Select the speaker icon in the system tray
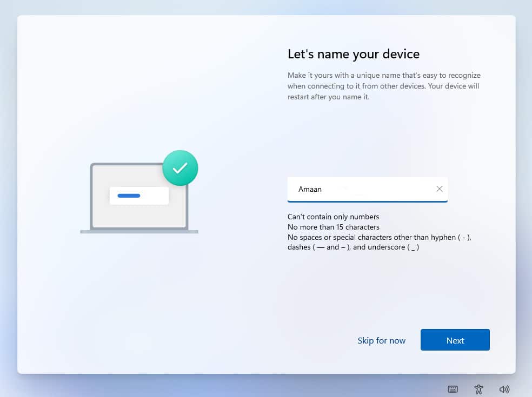Image resolution: width=532 pixels, height=397 pixels. tap(504, 389)
